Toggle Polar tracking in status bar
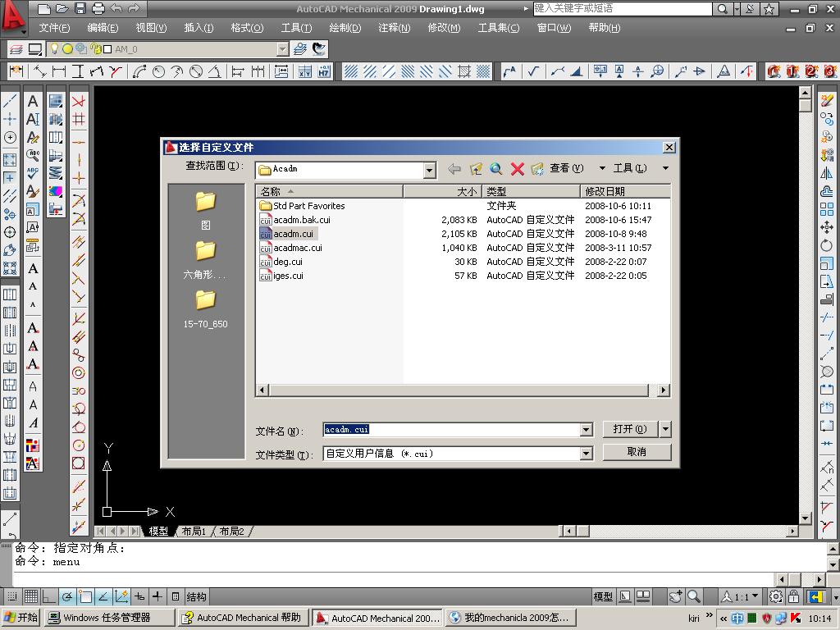Viewport: 840px width, 630px height. point(67,596)
